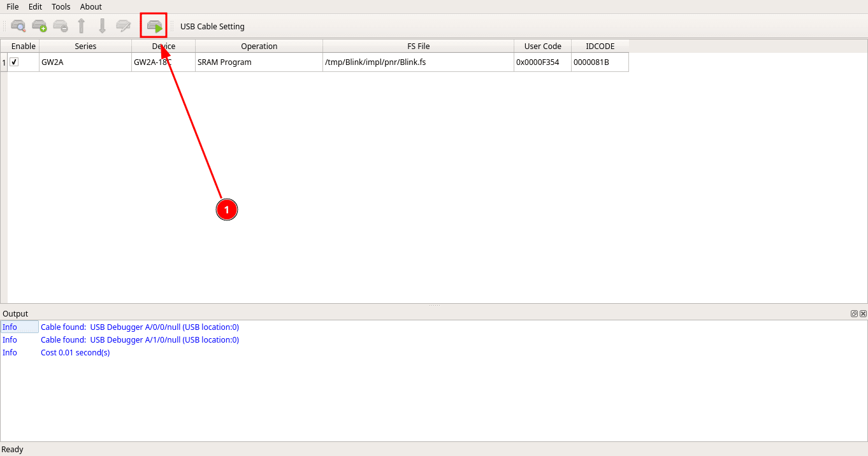Select the GW2A series cell
The width and height of the screenshot is (868, 456).
pos(85,62)
